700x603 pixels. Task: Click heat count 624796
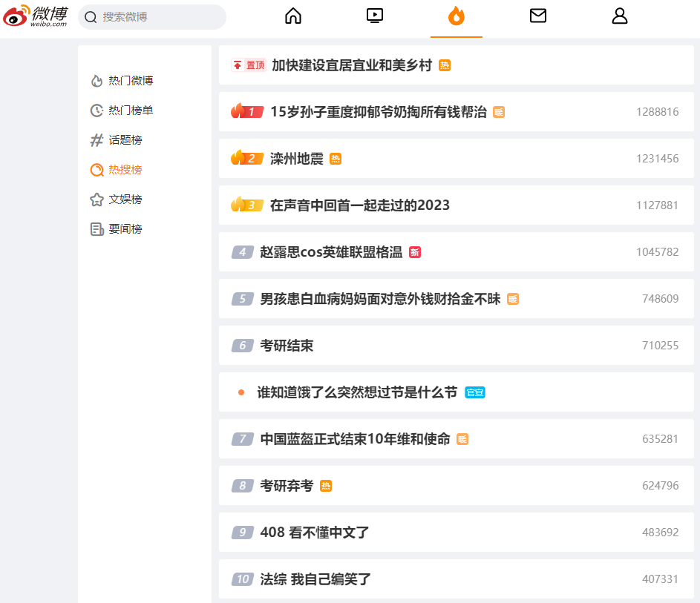pos(660,485)
